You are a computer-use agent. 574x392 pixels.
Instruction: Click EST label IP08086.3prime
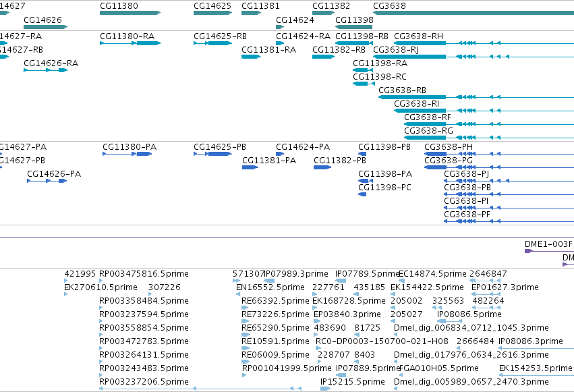tap(530, 341)
